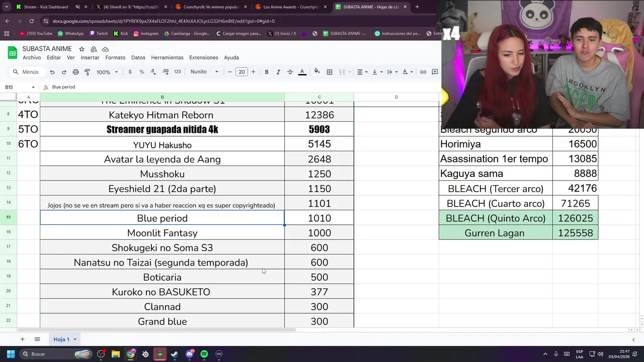Open Steam from taskbar
This screenshot has height=362, width=644.
point(175,354)
